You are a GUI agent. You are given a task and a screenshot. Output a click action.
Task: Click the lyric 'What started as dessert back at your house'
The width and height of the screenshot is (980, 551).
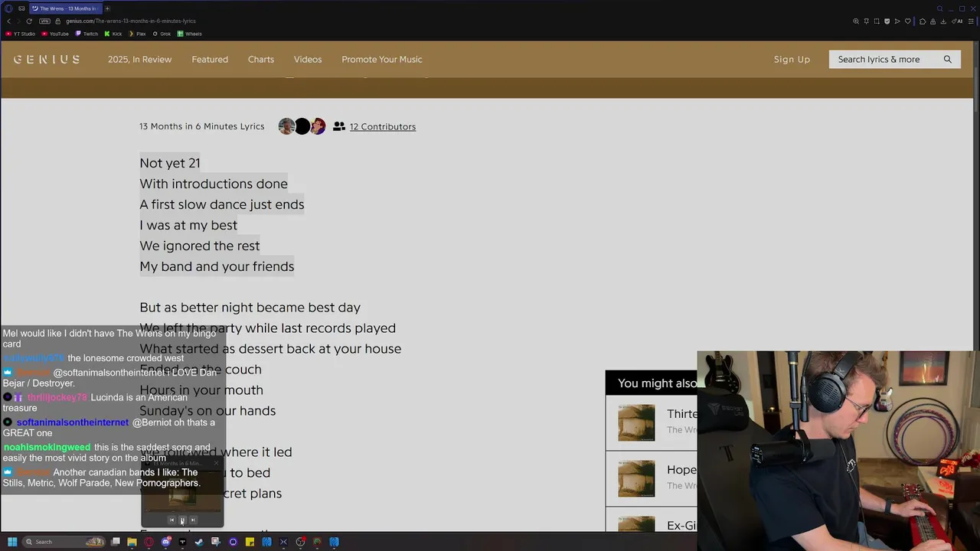coord(270,348)
